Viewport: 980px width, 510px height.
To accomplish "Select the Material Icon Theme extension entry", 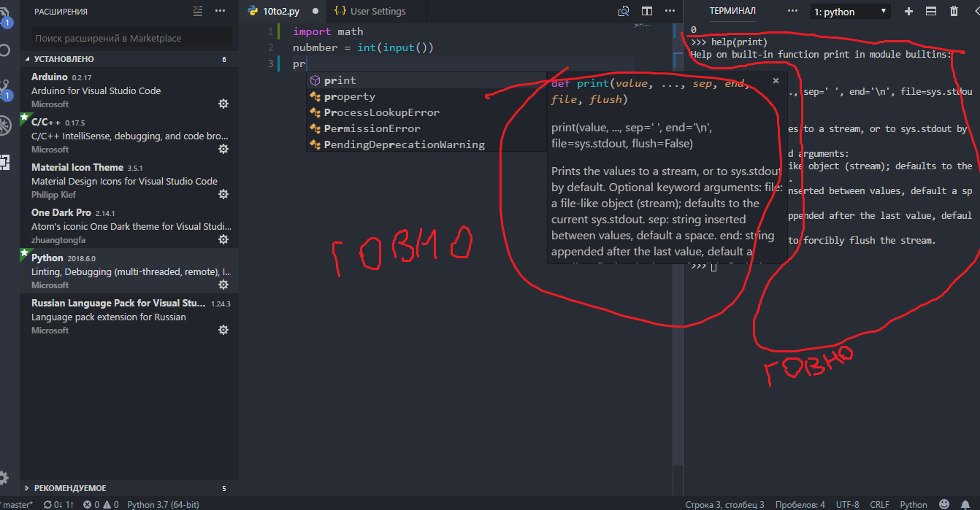I will pos(130,181).
